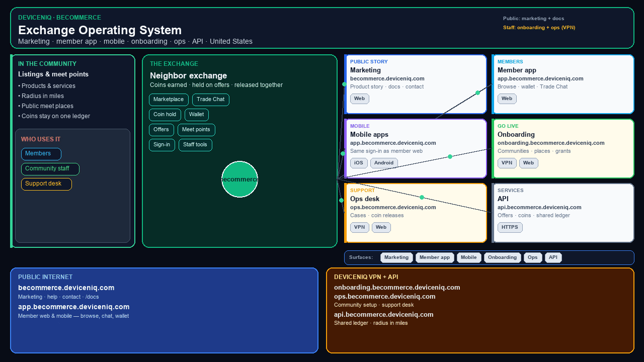Click ops.becommerce.deviceniq.com in VPN + API panel

385,297
